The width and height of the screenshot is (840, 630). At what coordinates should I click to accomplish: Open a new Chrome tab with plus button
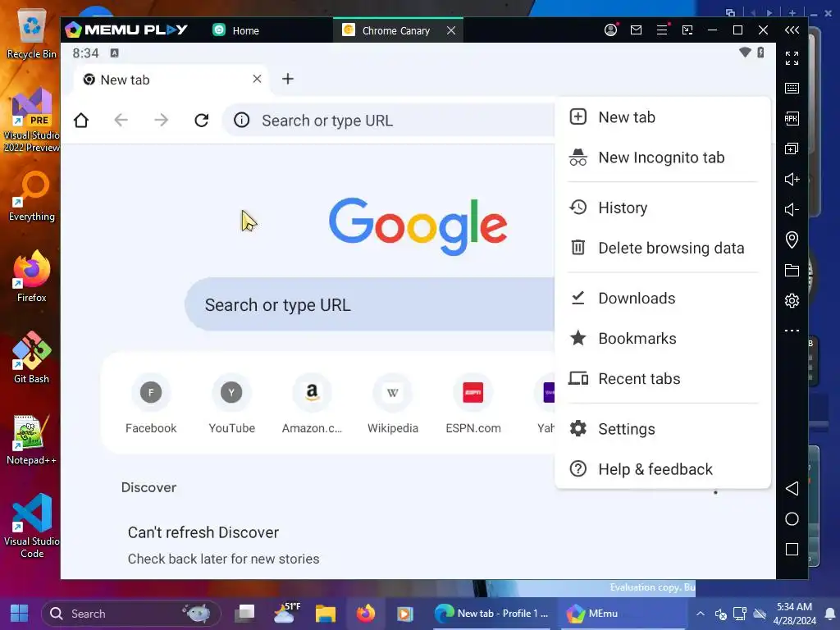pyautogui.click(x=288, y=80)
